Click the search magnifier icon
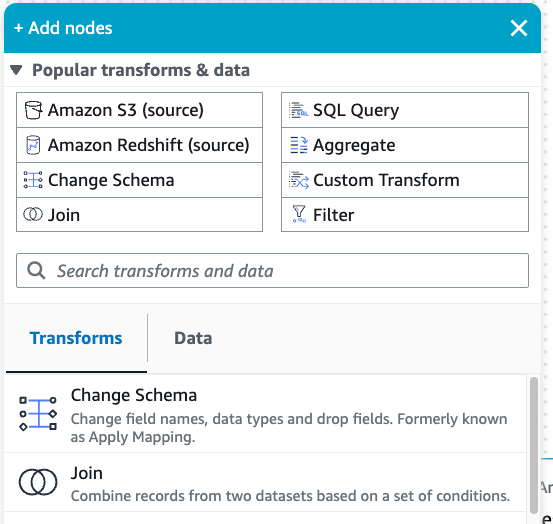Image resolution: width=553 pixels, height=524 pixels. (36, 271)
